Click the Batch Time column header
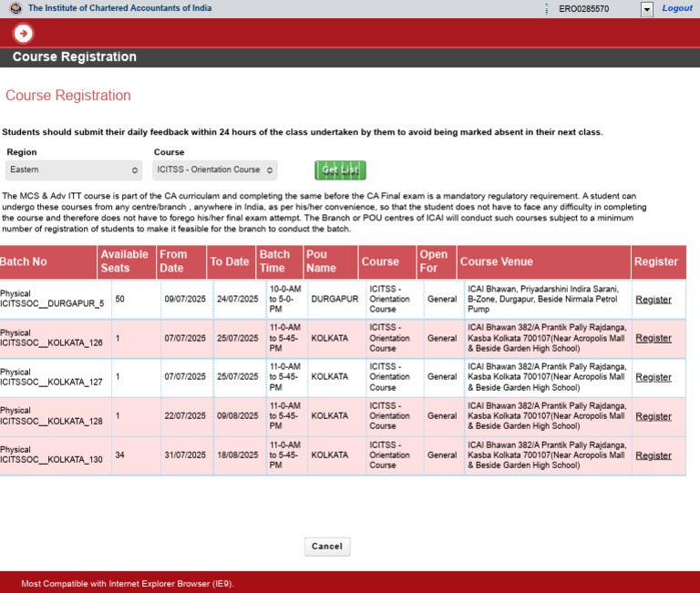Image resolution: width=700 pixels, height=593 pixels. tap(280, 261)
